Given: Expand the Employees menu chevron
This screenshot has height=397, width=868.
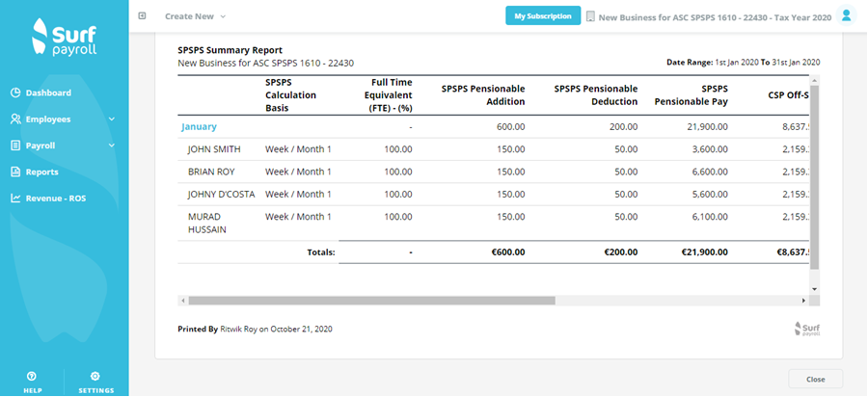Looking at the screenshot, I should click(112, 119).
